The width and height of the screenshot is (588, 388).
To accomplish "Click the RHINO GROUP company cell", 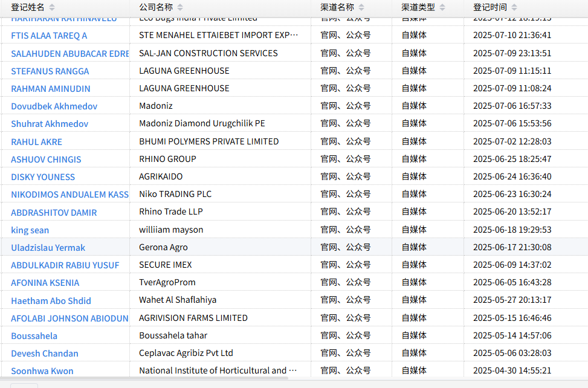I will point(167,159).
